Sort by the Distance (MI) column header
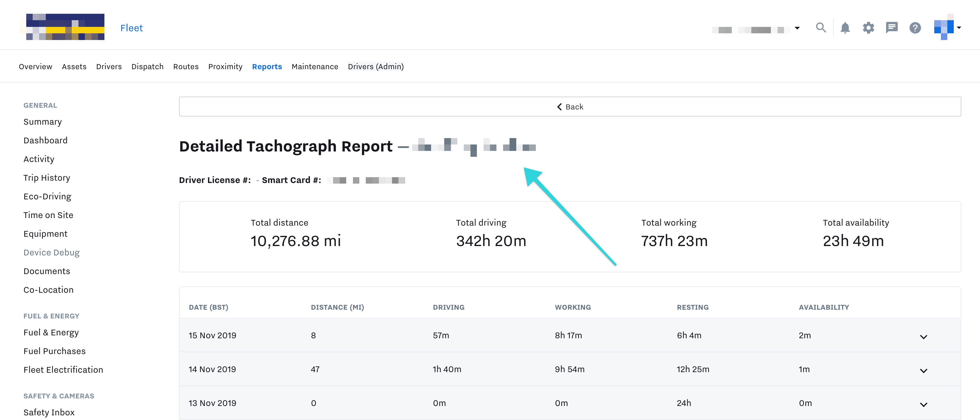This screenshot has height=420, width=980. click(337, 307)
